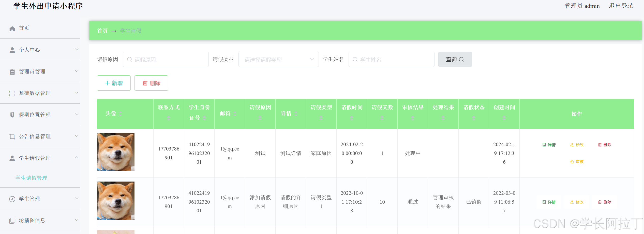Click 审核 for the 测试 leave row
The image size is (644, 234).
[x=577, y=162]
